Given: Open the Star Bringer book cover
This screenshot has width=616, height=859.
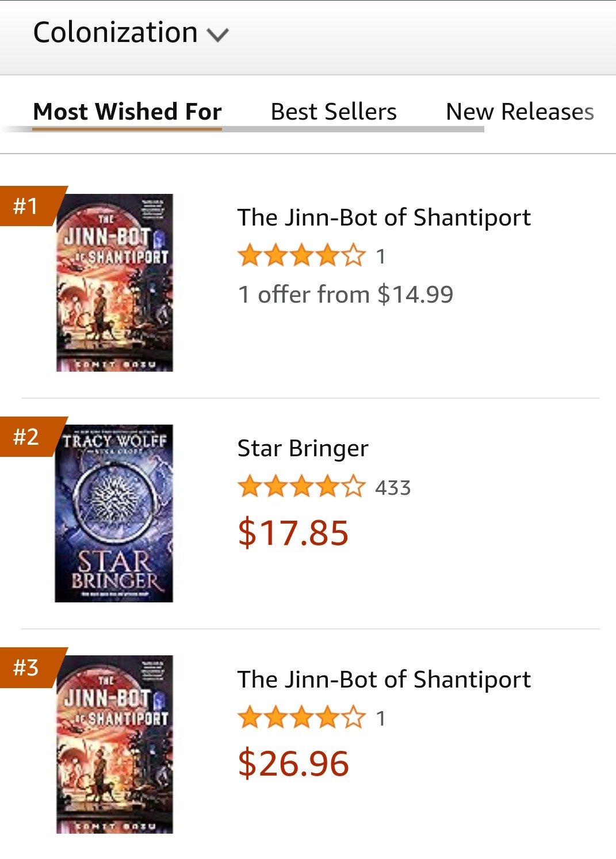Looking at the screenshot, I should (x=114, y=513).
